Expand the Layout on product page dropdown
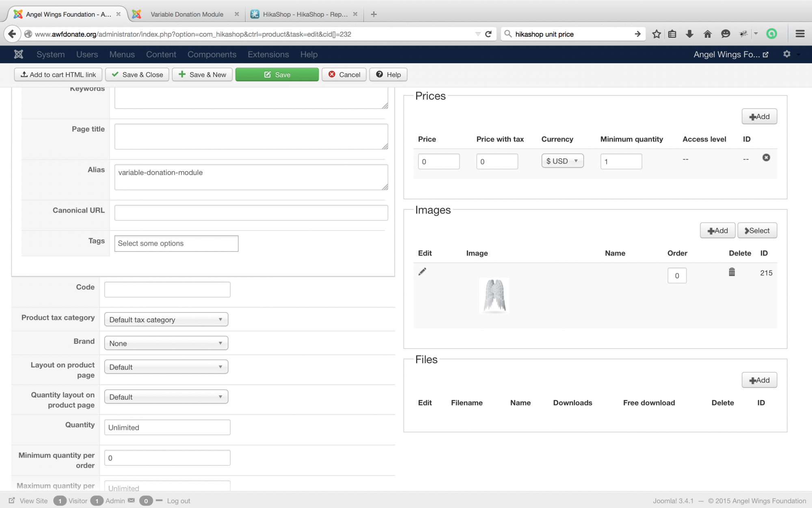The image size is (812, 508). coord(166,367)
